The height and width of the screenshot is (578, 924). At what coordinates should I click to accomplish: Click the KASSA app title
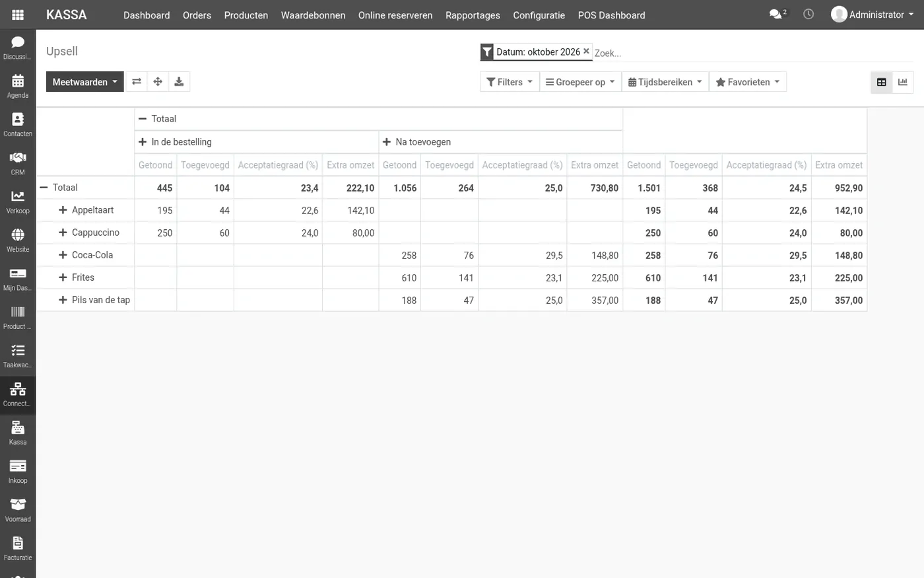(x=66, y=15)
